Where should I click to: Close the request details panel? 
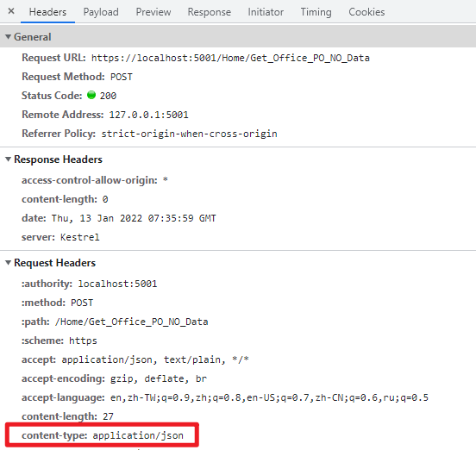click(11, 11)
